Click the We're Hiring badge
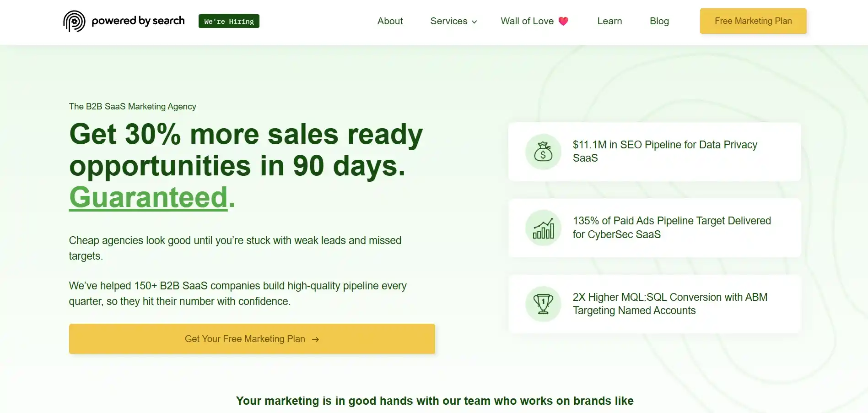The height and width of the screenshot is (413, 868). pos(229,21)
